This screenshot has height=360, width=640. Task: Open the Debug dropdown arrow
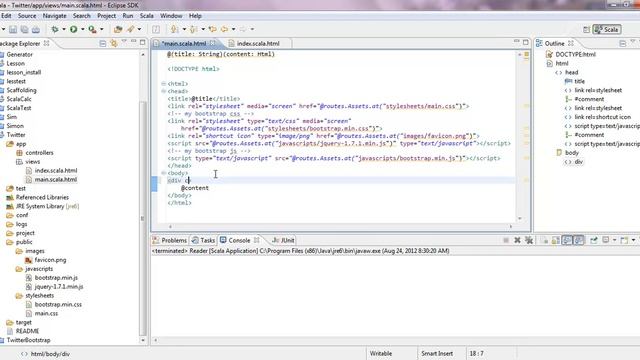(x=64, y=29)
